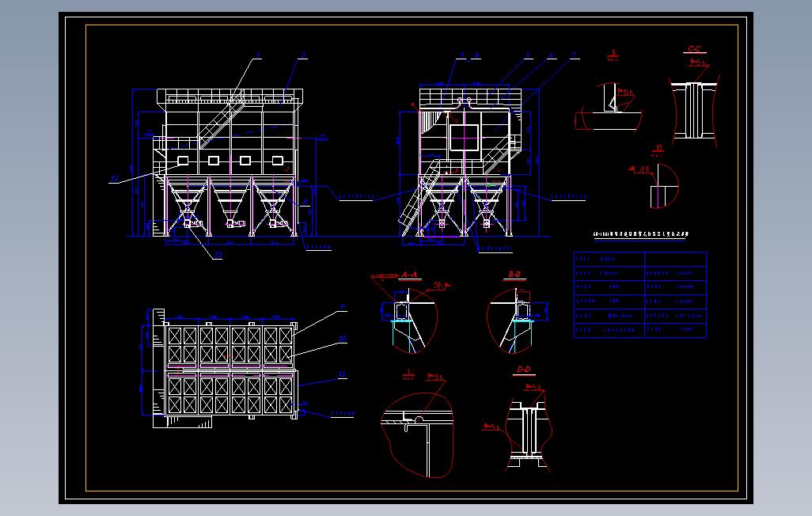Pick part callout number 6
The image size is (812, 516).
[551, 55]
